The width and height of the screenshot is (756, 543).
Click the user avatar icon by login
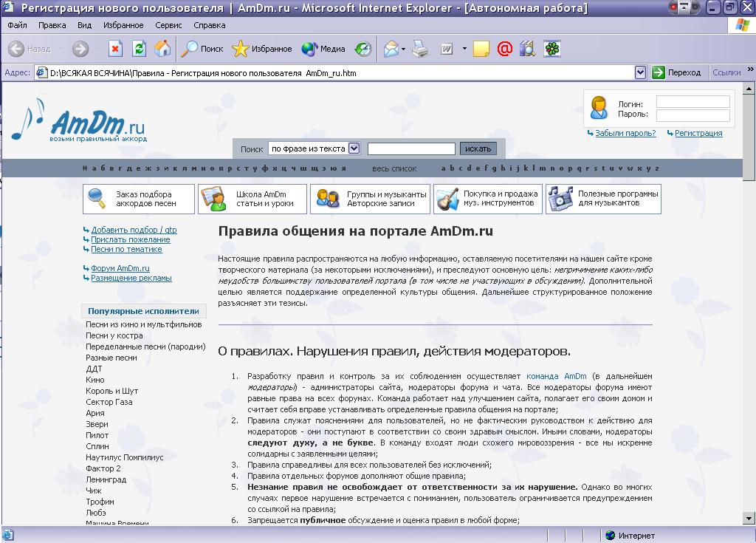click(599, 108)
